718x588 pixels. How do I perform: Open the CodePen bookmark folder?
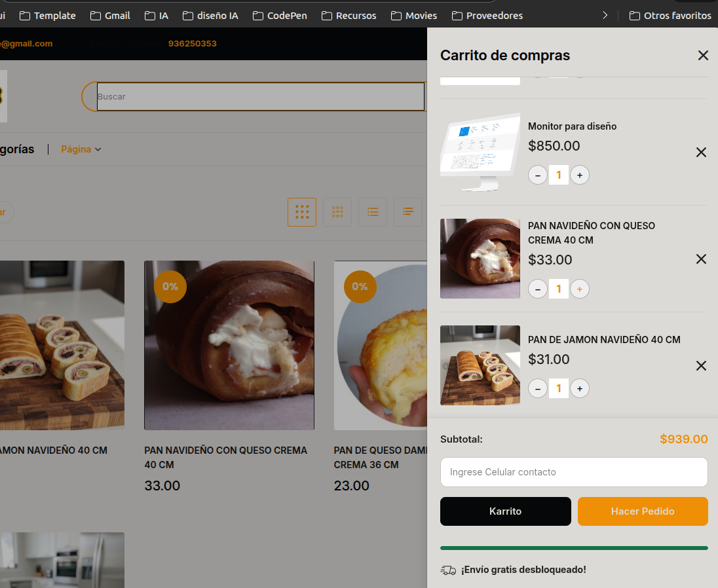(280, 15)
